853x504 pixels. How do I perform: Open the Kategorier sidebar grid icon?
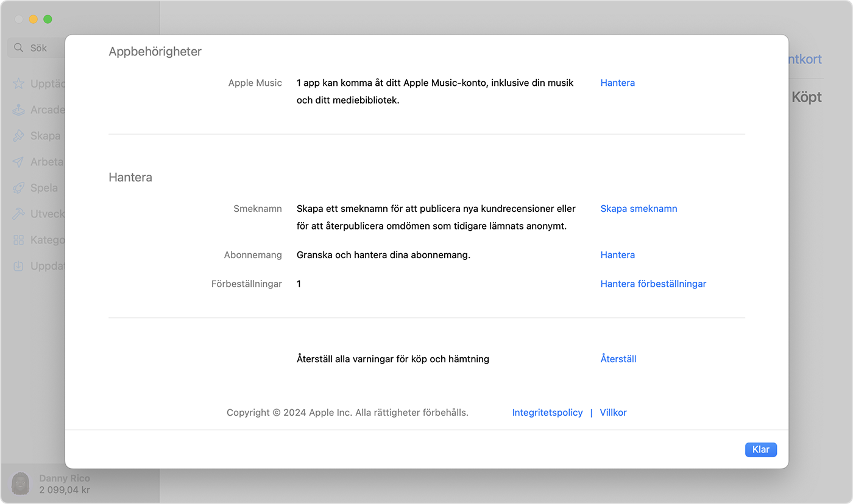[19, 240]
